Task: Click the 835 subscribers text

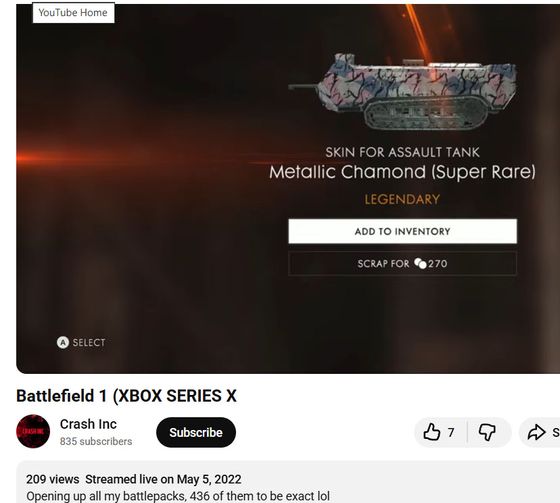Action: (96, 442)
